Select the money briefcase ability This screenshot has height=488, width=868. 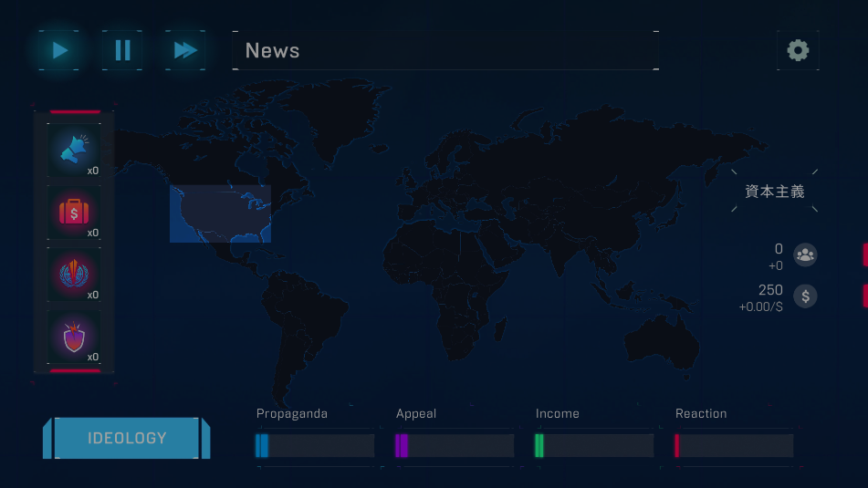pos(74,213)
